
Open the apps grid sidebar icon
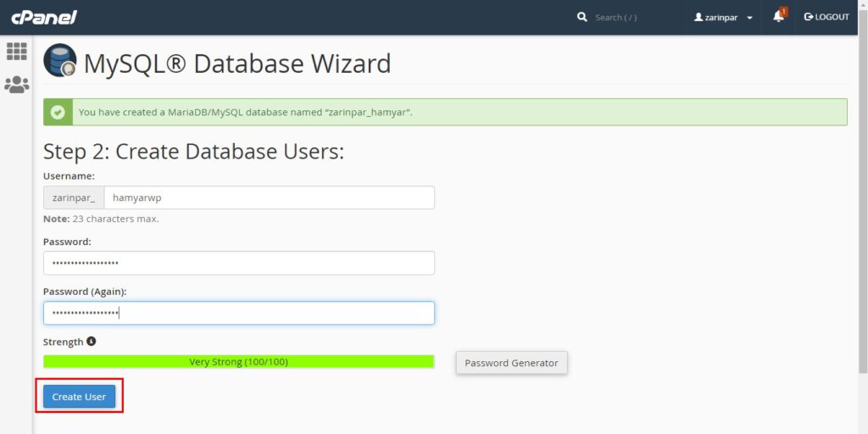pos(17,51)
